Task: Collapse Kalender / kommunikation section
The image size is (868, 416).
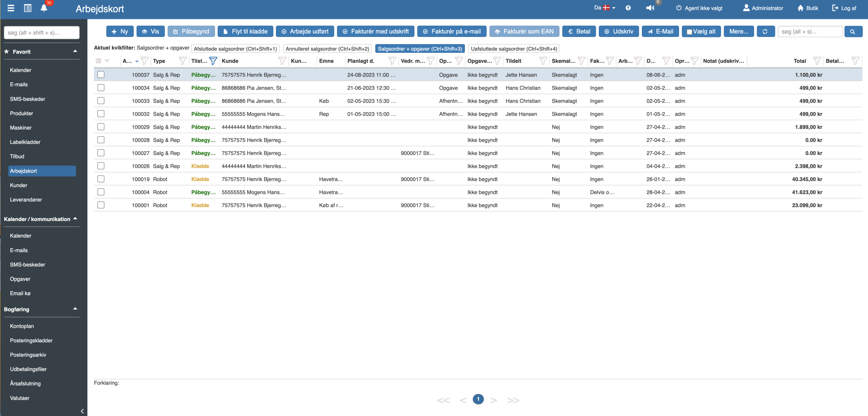Action: 75,219
